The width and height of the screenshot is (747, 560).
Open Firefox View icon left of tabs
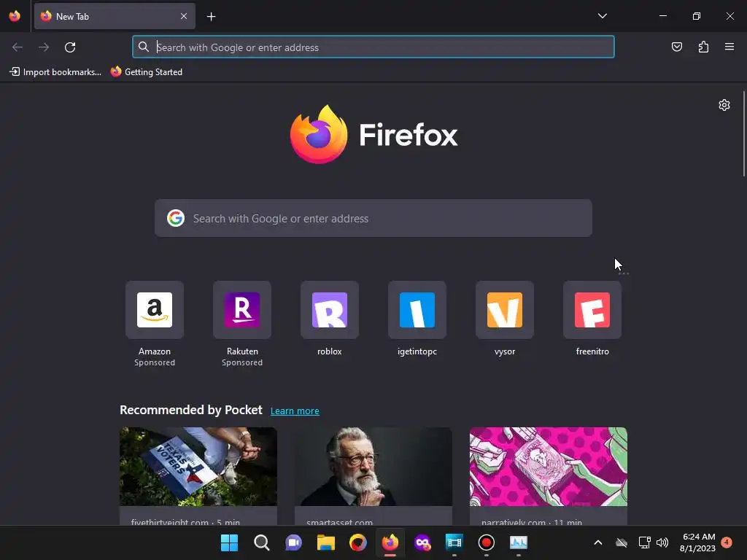click(x=15, y=16)
